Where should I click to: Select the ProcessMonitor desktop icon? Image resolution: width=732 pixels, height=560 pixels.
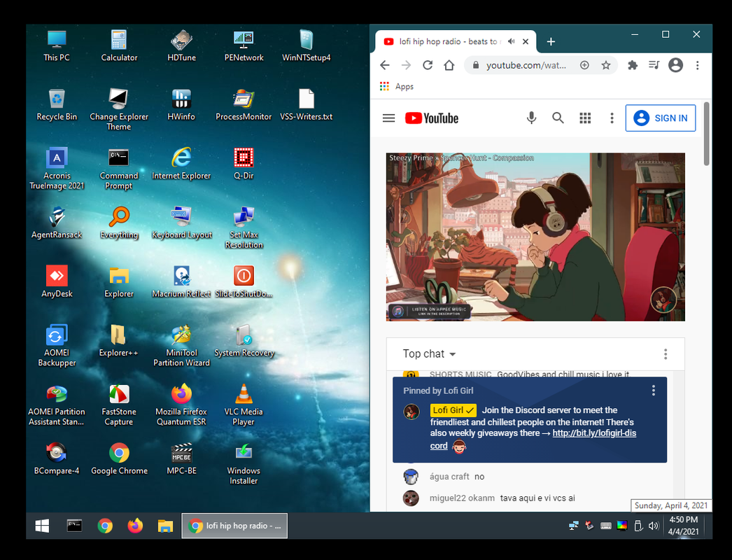pos(244,104)
